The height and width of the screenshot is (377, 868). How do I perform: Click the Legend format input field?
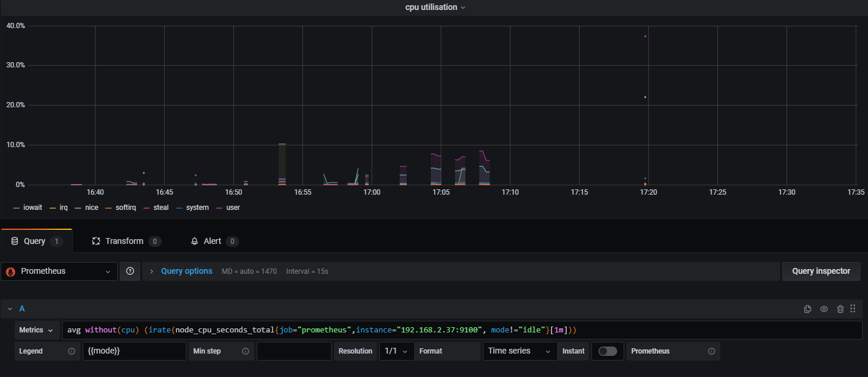(x=134, y=351)
